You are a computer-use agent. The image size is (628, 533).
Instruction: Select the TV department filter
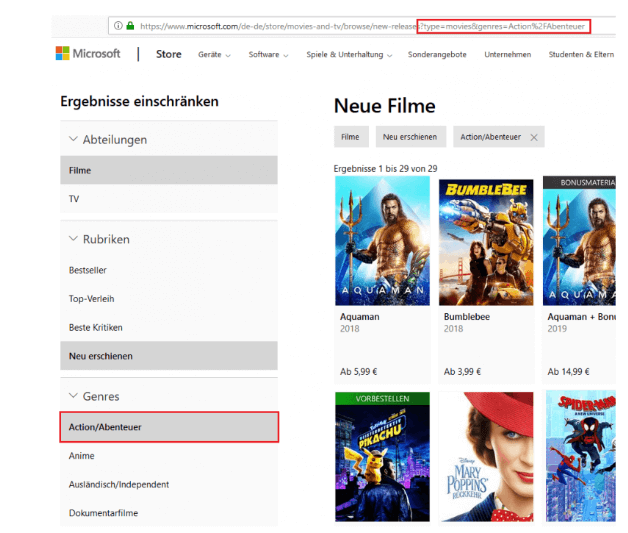click(169, 199)
